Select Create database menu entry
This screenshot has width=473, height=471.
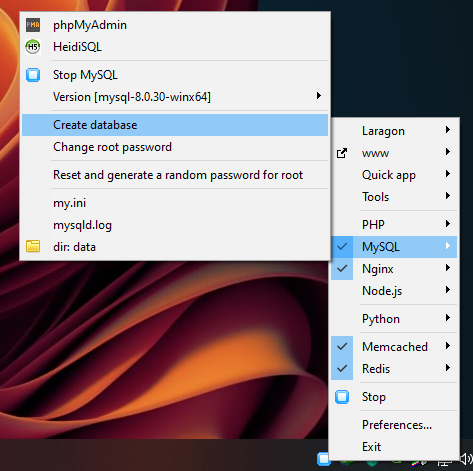click(175, 125)
